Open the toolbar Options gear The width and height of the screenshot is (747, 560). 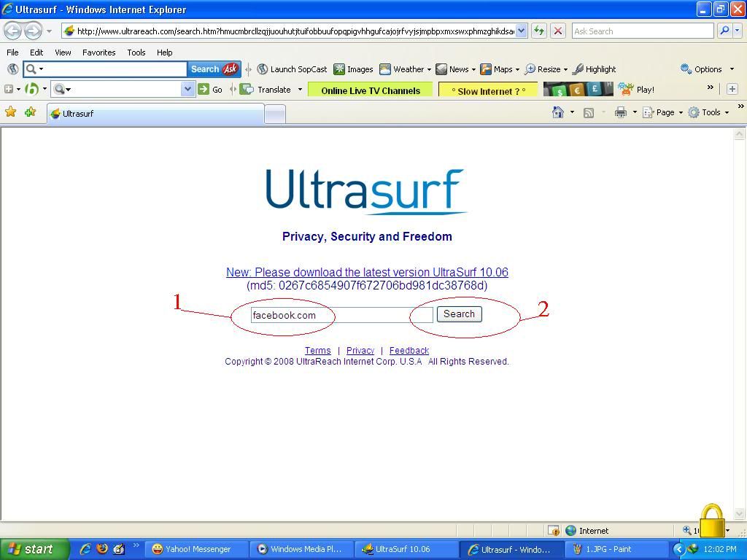point(686,69)
